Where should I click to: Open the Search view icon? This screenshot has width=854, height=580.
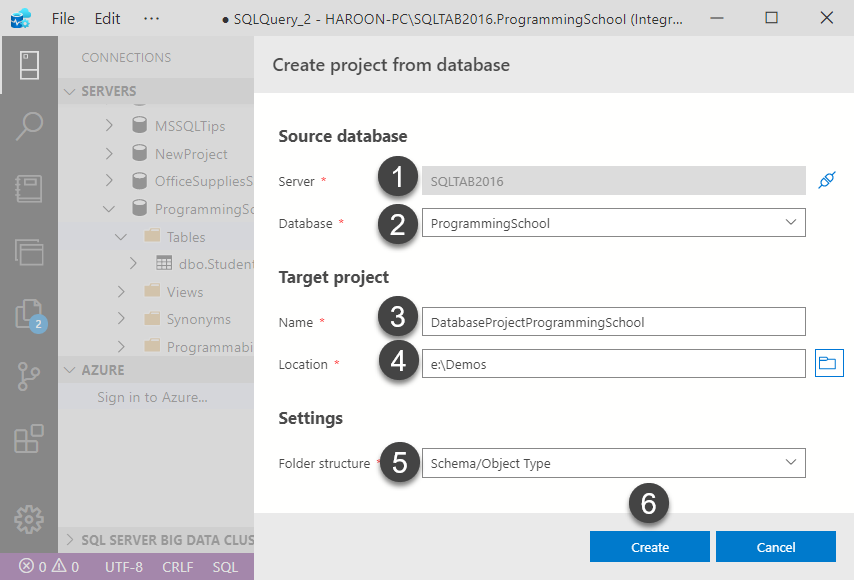(x=29, y=127)
